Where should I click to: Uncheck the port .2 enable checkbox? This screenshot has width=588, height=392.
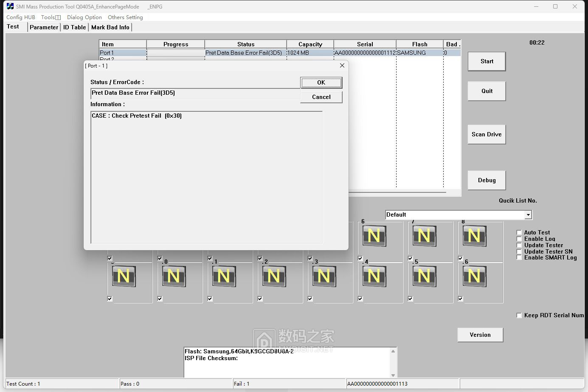[x=260, y=258]
